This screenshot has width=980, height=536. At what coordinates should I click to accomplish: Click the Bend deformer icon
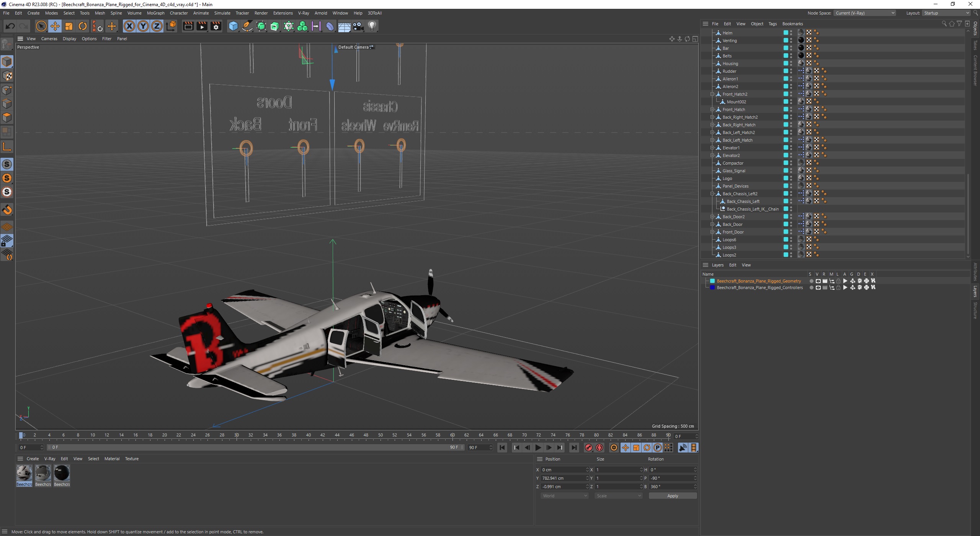click(x=330, y=26)
